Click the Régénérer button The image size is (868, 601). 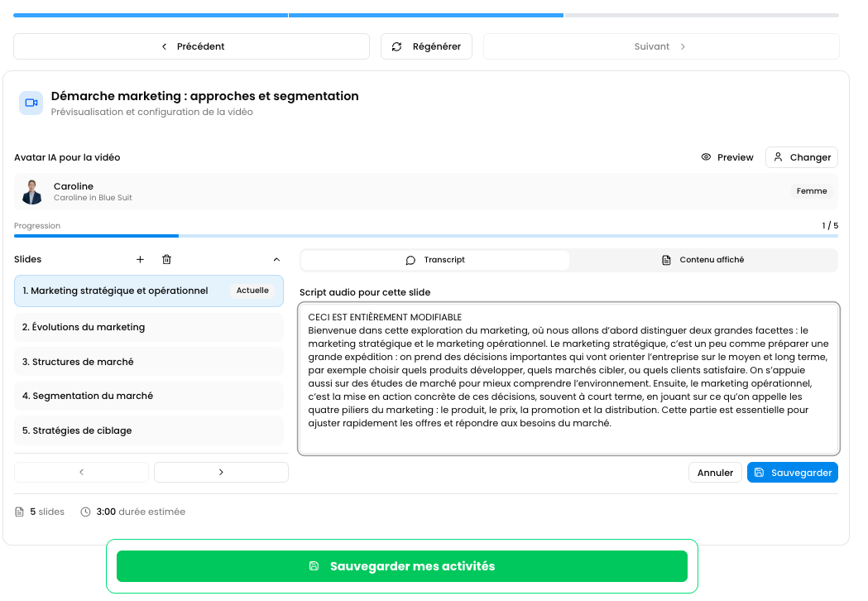(x=426, y=46)
